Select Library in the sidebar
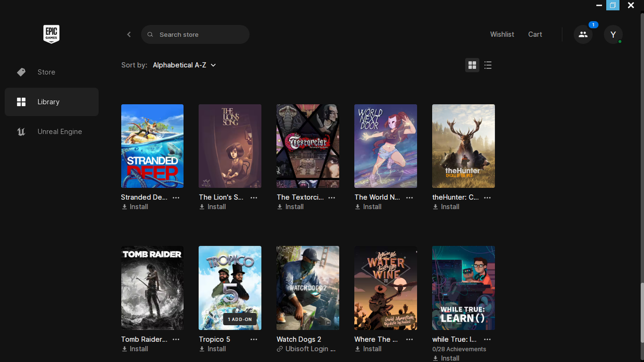 click(x=52, y=102)
